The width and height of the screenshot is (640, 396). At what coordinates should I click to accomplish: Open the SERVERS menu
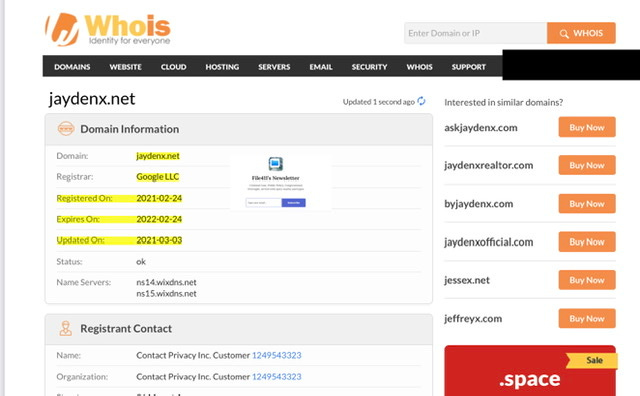[x=274, y=67]
